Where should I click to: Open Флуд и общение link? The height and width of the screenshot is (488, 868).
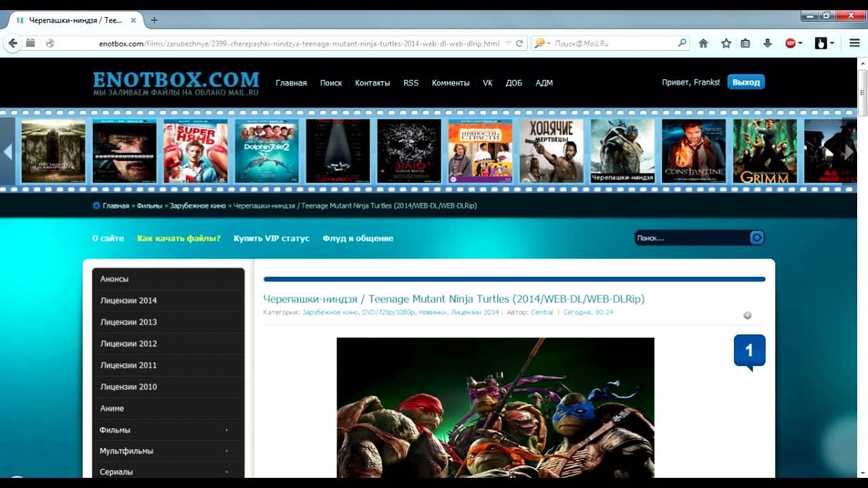357,238
